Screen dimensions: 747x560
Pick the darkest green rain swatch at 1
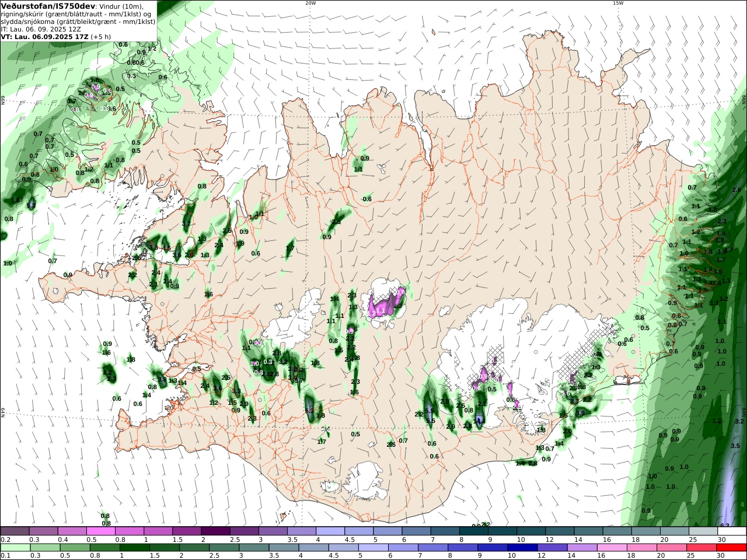(135, 548)
